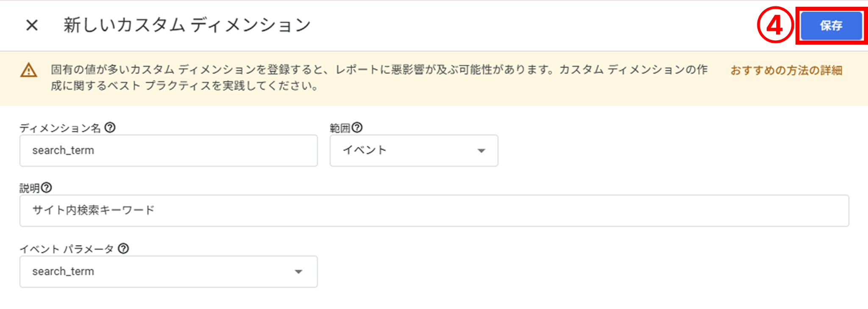The height and width of the screenshot is (309, 868).
Task: Open the おすすめの方法の詳細 link
Action: [x=787, y=70]
